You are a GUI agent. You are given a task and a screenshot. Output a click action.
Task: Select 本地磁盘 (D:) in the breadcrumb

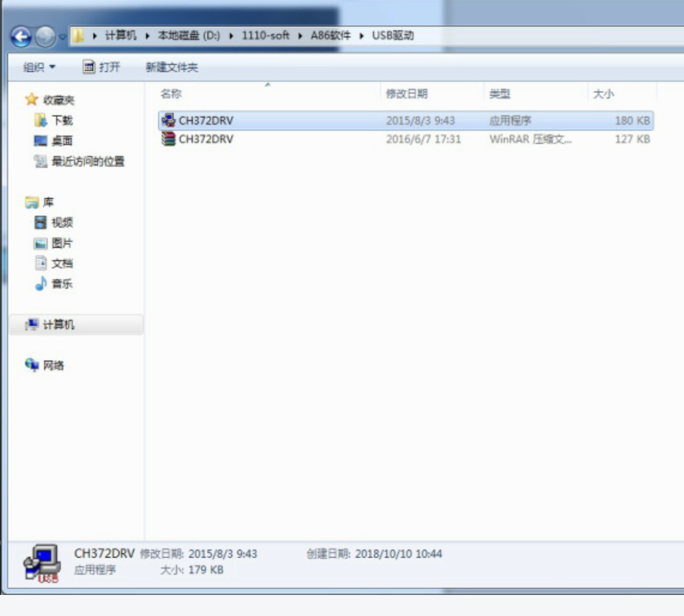[x=189, y=35]
